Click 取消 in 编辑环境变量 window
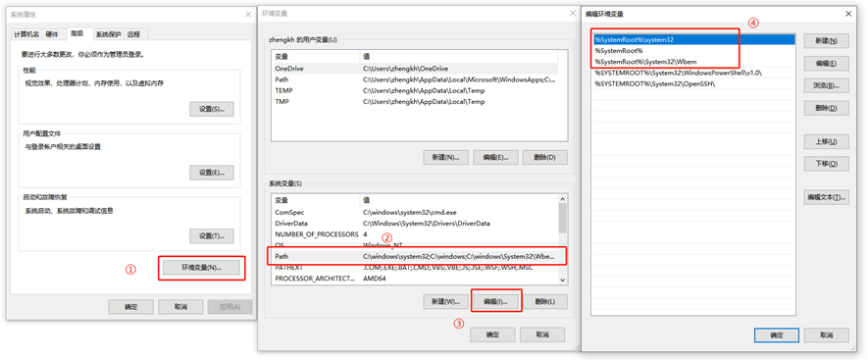The image size is (868, 360). pyautogui.click(x=827, y=335)
